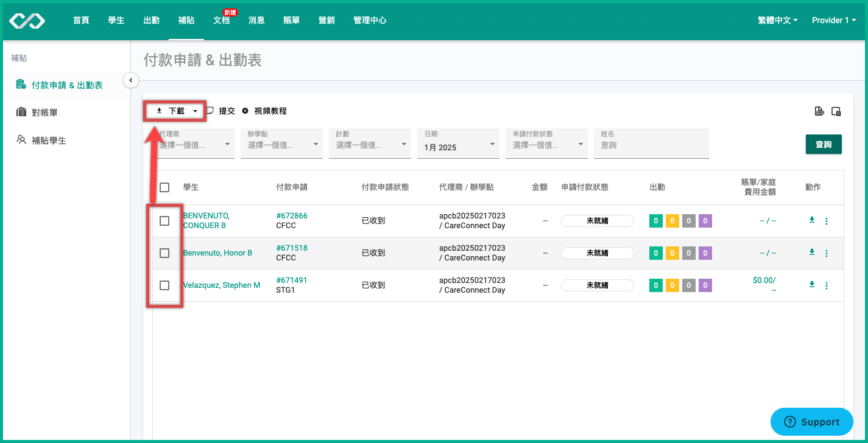Open payment request #671491
The image size is (868, 443).
pyautogui.click(x=292, y=281)
